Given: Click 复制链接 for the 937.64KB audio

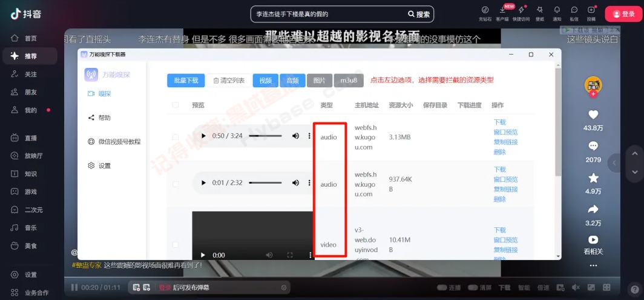Looking at the screenshot, I should pos(505,189).
